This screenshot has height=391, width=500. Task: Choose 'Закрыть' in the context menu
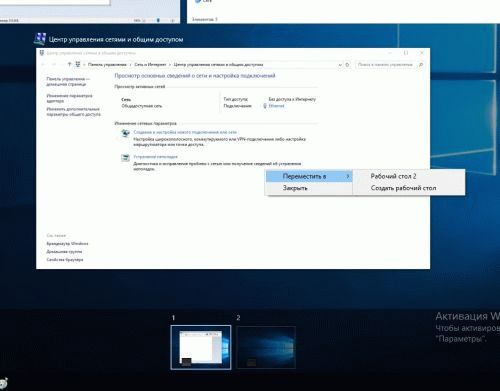pos(309,188)
